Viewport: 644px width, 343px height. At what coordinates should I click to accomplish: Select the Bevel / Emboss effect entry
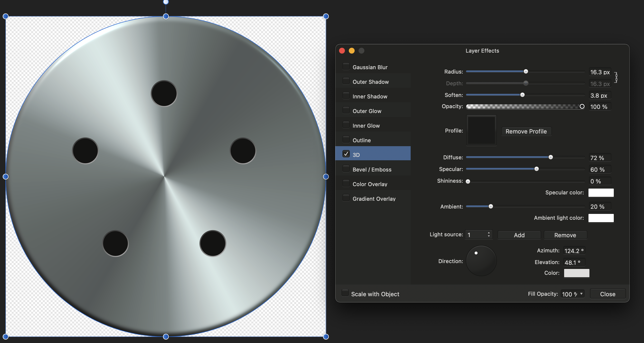pyautogui.click(x=372, y=170)
